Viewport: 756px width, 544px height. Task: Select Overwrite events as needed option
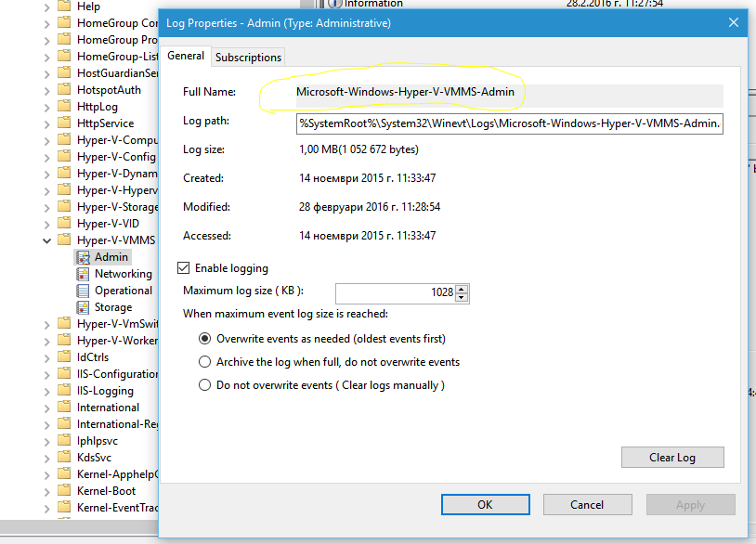pyautogui.click(x=205, y=339)
